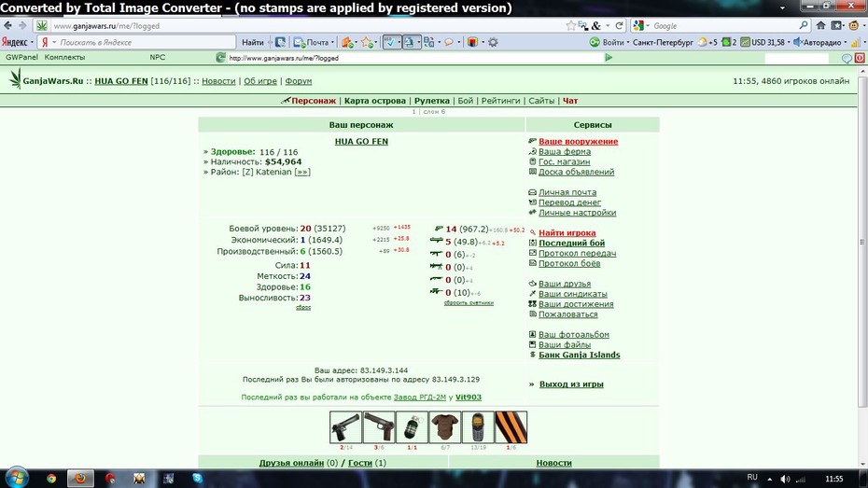Open Об игре header link

point(260,81)
